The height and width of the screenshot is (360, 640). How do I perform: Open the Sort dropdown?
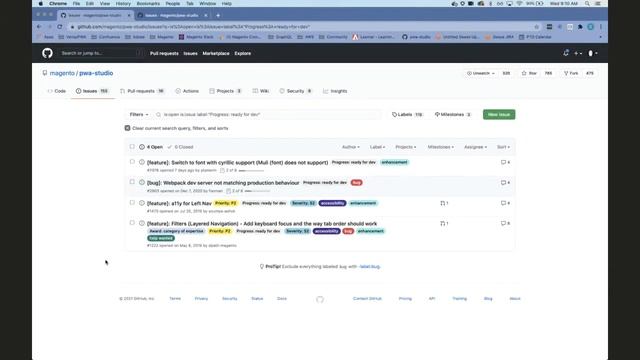(x=503, y=147)
